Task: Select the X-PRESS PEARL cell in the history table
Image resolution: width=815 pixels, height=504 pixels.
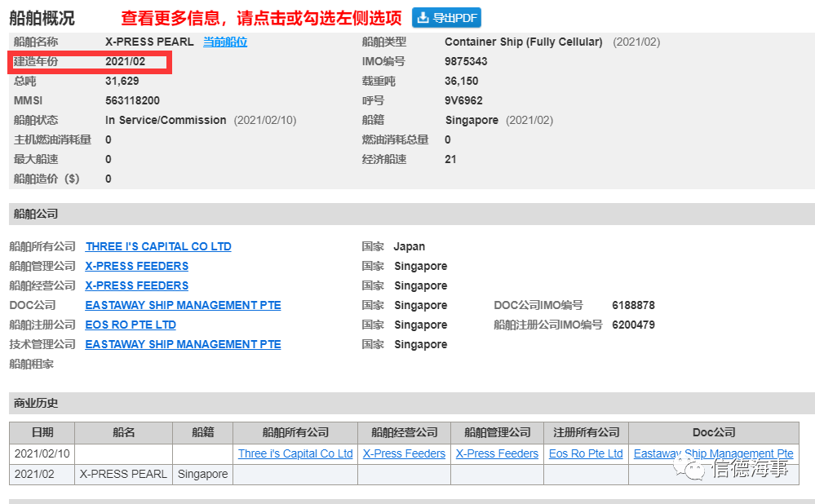Action: pos(123,474)
